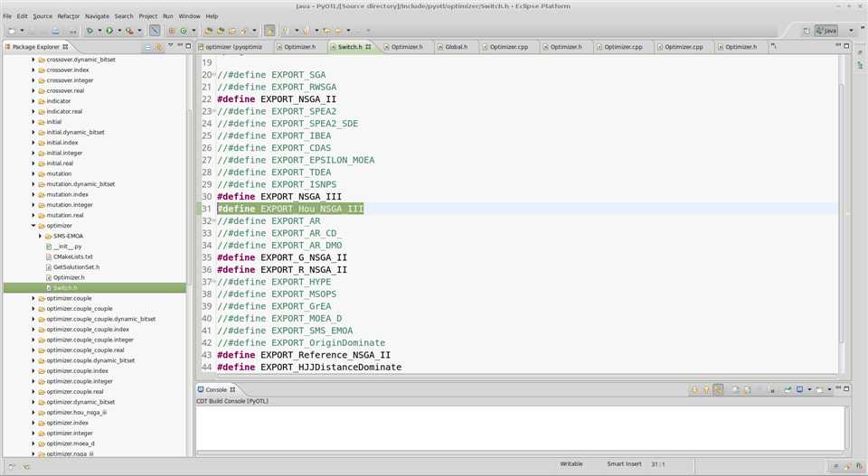Screen dimensions: 868x476
Task: Minimize the Package Explorer view
Action: click(180, 46)
